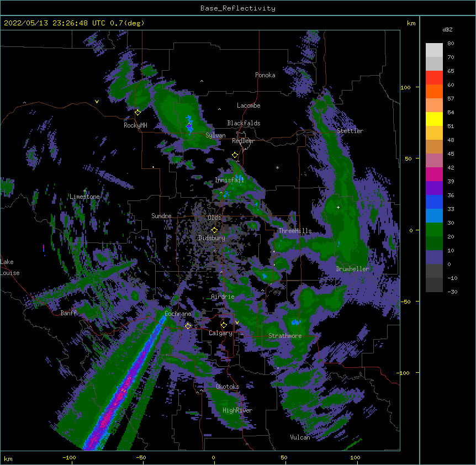The width and height of the screenshot is (476, 465).
Task: Select the Banff label
Action: pyautogui.click(x=68, y=313)
